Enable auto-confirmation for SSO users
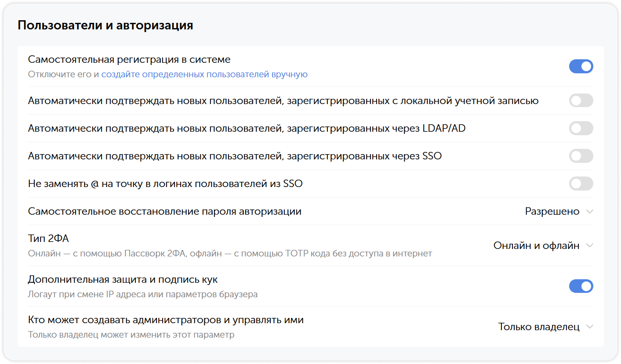Screen dimensions: 621x364 581,156
